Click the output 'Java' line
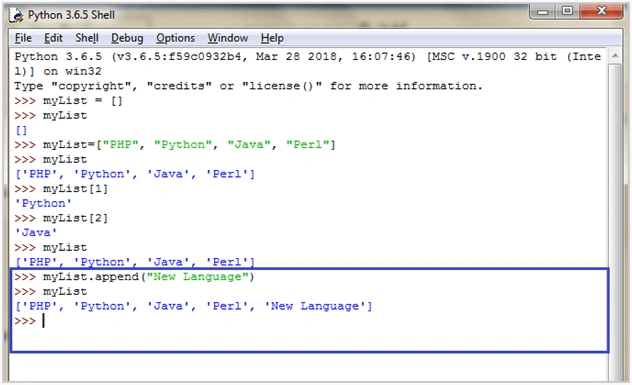 (x=36, y=233)
